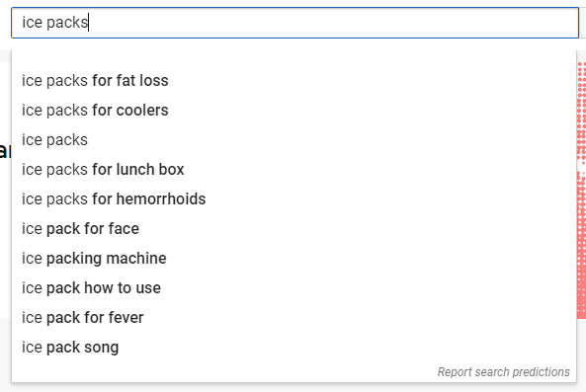586x392 pixels.
Task: Choose 'ice packs for hemorrhoids' suggestion
Action: [x=293, y=199]
